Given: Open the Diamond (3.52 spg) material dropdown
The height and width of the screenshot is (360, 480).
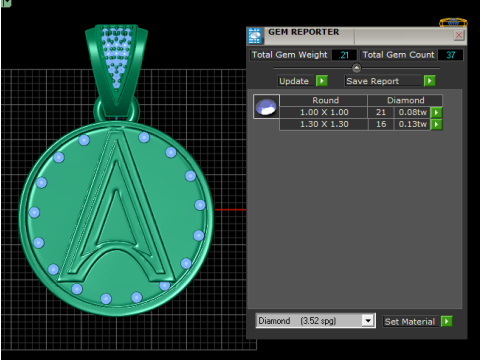Looking at the screenshot, I should click(368, 321).
